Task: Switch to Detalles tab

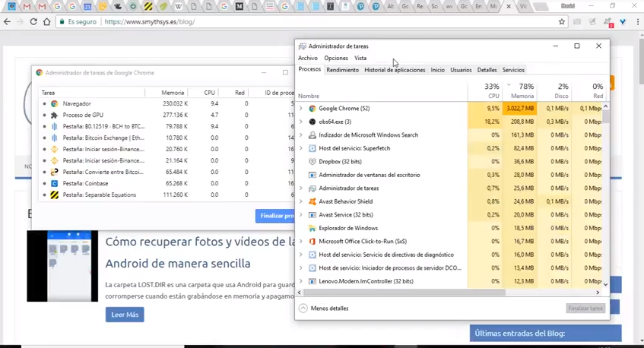Action: (487, 70)
